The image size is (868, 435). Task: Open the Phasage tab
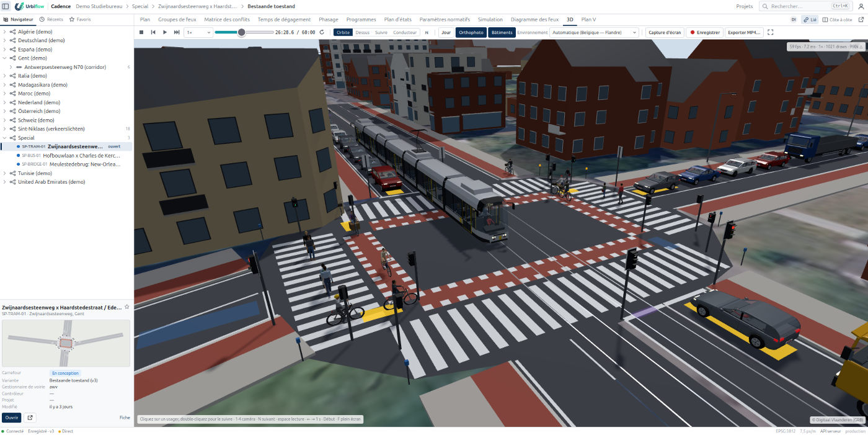329,20
